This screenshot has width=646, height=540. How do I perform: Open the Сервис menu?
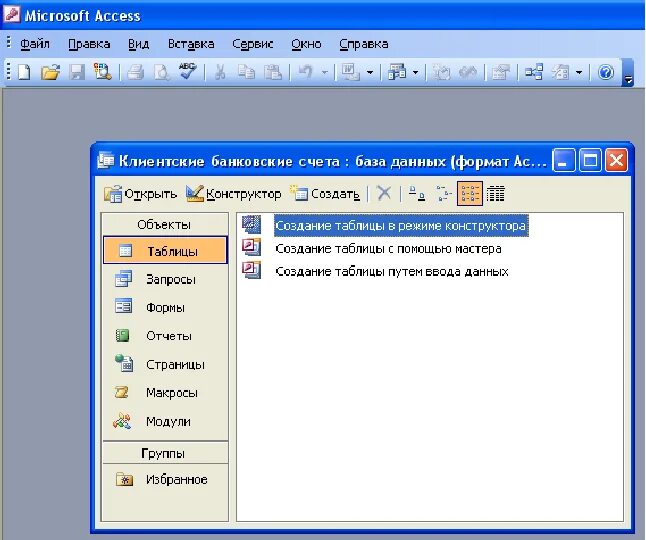[253, 44]
